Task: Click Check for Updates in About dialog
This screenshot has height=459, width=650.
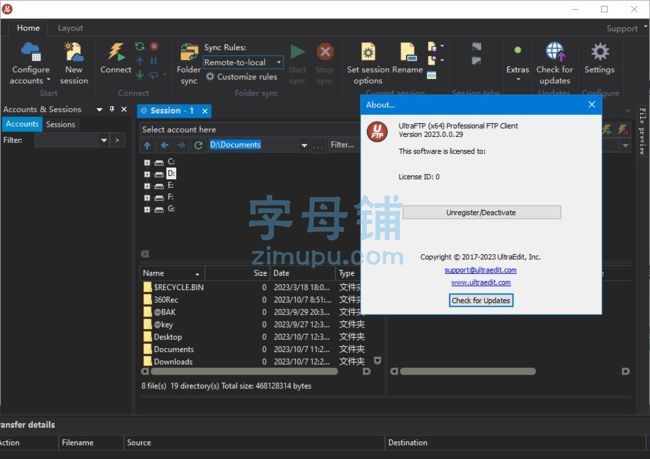Action: pos(481,300)
